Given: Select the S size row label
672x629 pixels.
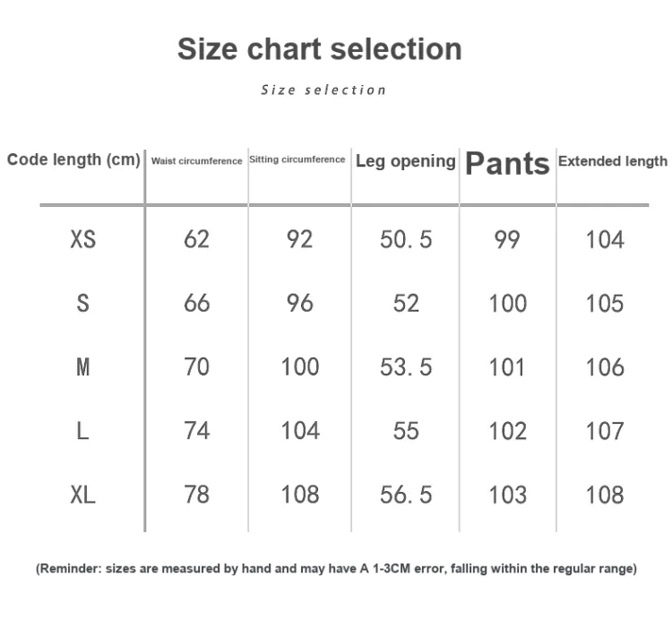Looking at the screenshot, I should pyautogui.click(x=83, y=304).
